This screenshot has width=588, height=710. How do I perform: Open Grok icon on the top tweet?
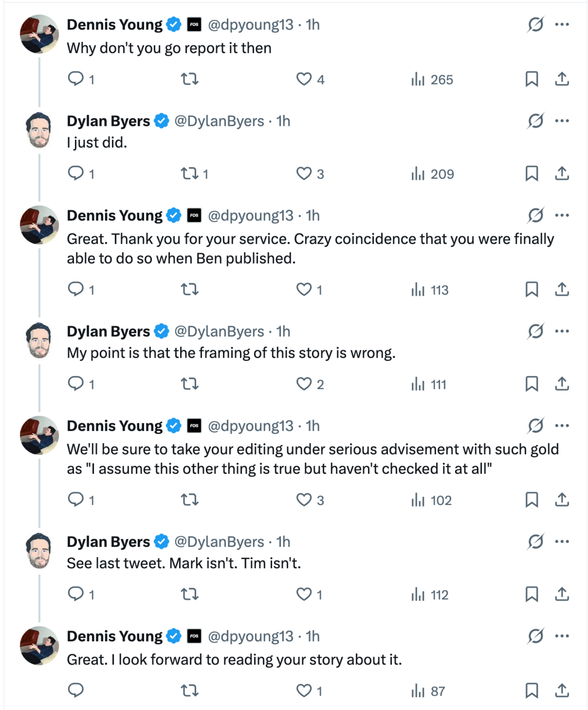[535, 25]
